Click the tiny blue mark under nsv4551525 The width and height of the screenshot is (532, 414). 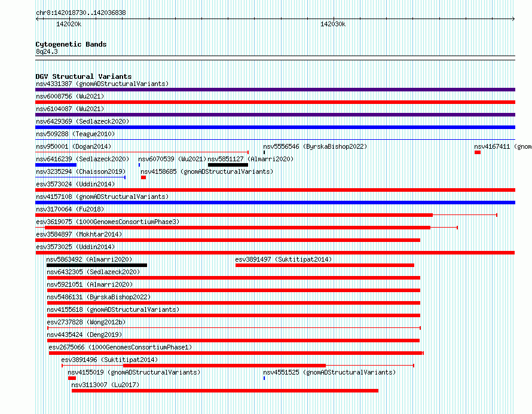coord(264,378)
